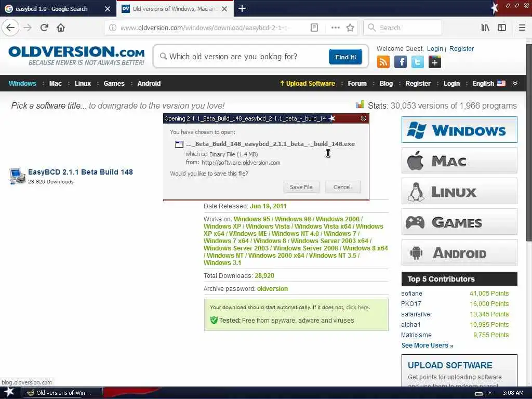532x399 pixels.
Task: Click Cancel in the download dialog
Action: pyautogui.click(x=342, y=187)
